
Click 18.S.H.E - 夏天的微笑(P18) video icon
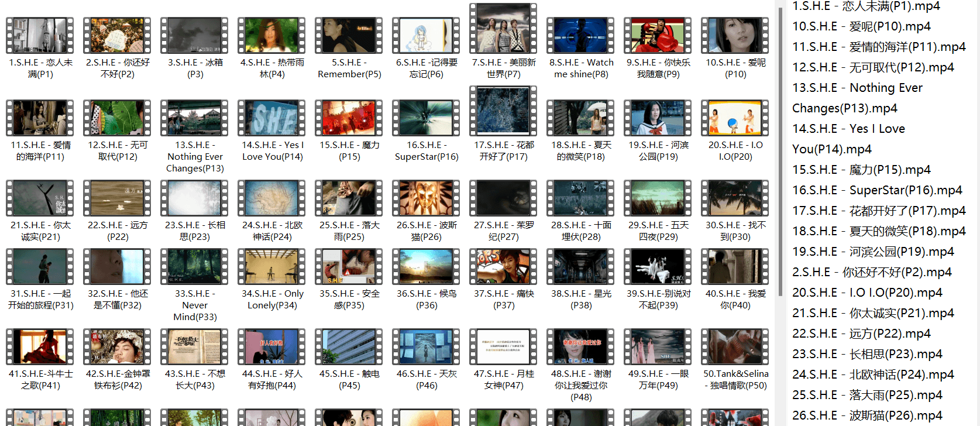(580, 118)
